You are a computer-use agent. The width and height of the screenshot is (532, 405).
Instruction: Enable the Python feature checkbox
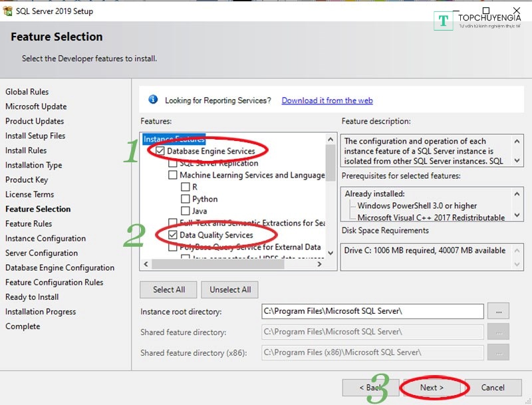click(x=186, y=199)
